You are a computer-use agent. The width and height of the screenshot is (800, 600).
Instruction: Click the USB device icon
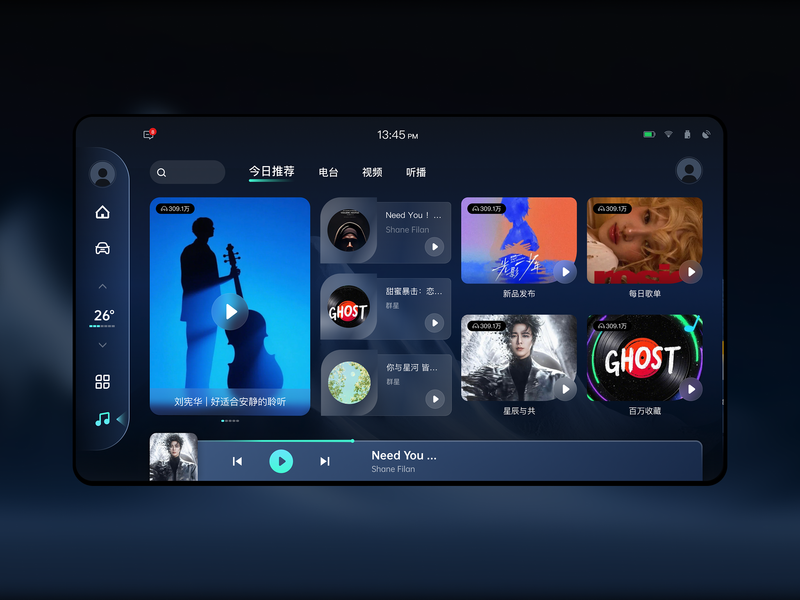tap(687, 134)
